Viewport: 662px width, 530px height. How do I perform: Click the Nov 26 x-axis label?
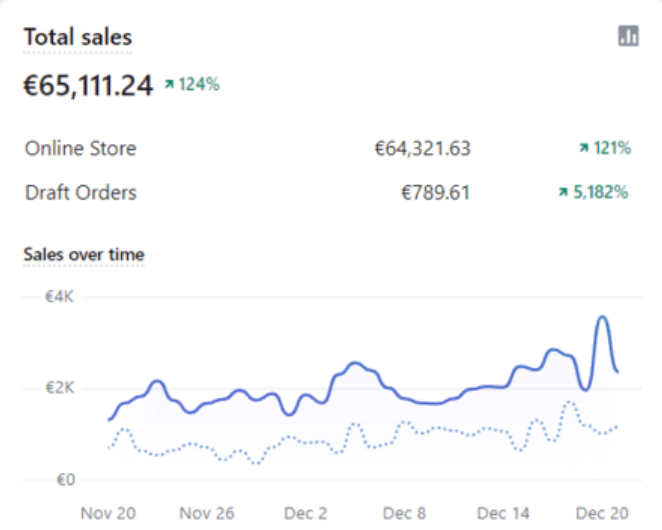[x=205, y=512]
